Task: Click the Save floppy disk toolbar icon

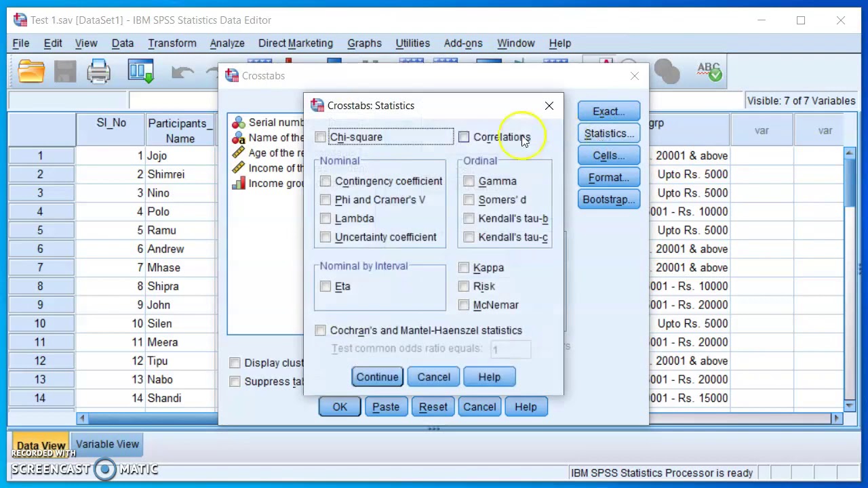Action: click(66, 71)
